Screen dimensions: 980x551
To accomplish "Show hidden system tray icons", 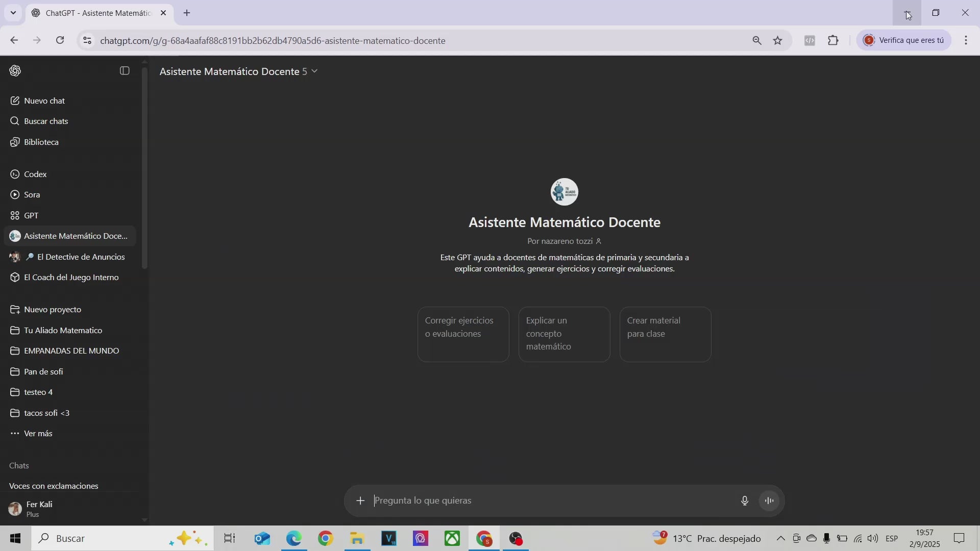I will (x=781, y=539).
